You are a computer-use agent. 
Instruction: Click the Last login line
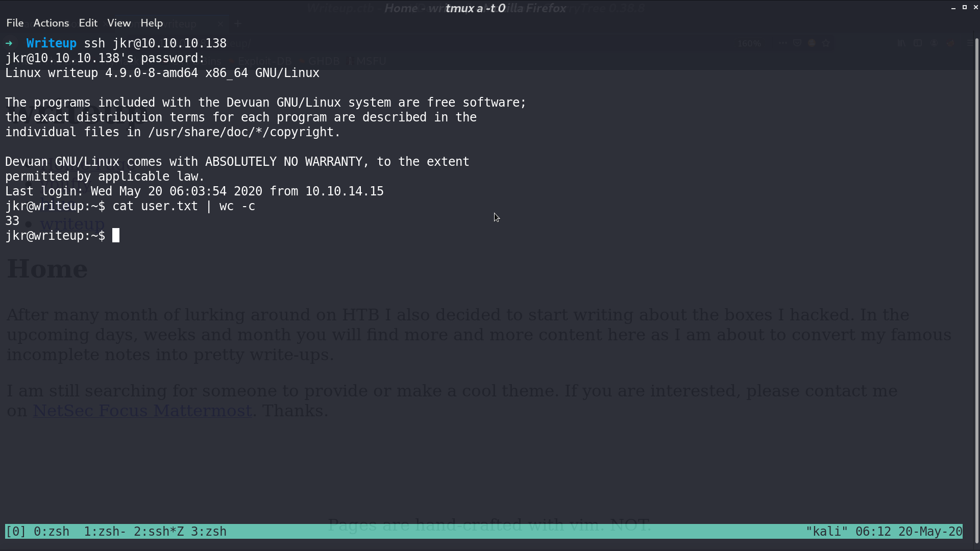pos(194,191)
